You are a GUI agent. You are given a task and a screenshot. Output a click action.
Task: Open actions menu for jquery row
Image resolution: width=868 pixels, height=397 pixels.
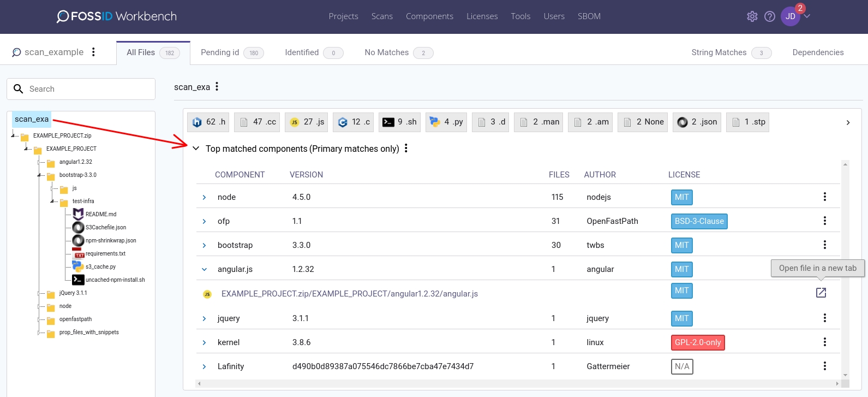point(824,318)
